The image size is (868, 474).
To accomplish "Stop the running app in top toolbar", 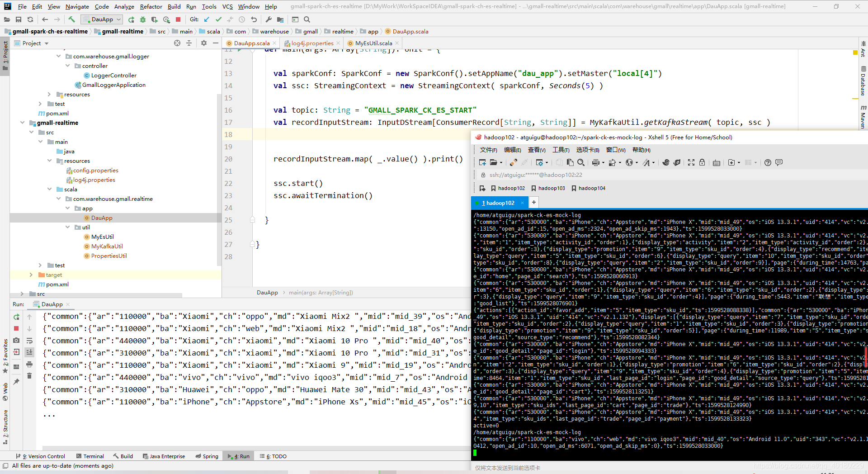I will (x=178, y=19).
